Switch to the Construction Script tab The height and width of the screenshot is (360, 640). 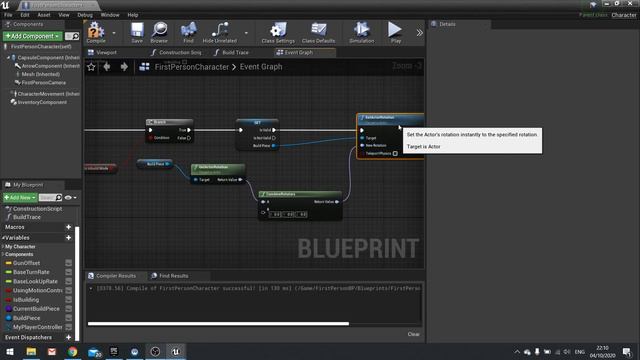[x=176, y=52]
